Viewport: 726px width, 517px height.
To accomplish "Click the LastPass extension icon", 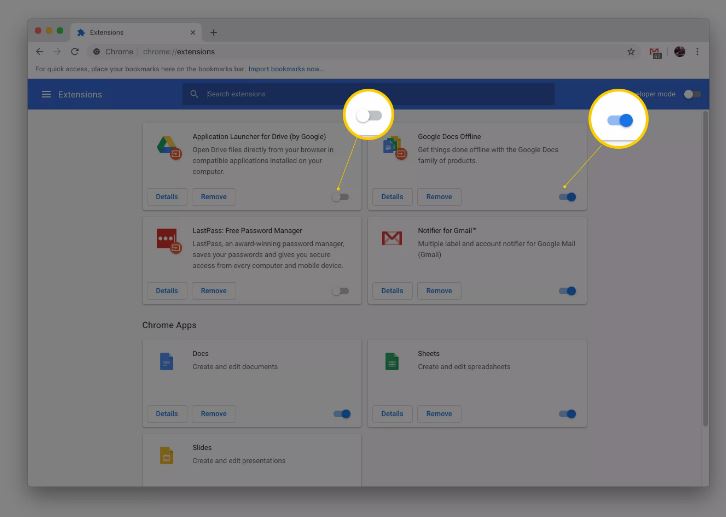I will pyautogui.click(x=169, y=241).
